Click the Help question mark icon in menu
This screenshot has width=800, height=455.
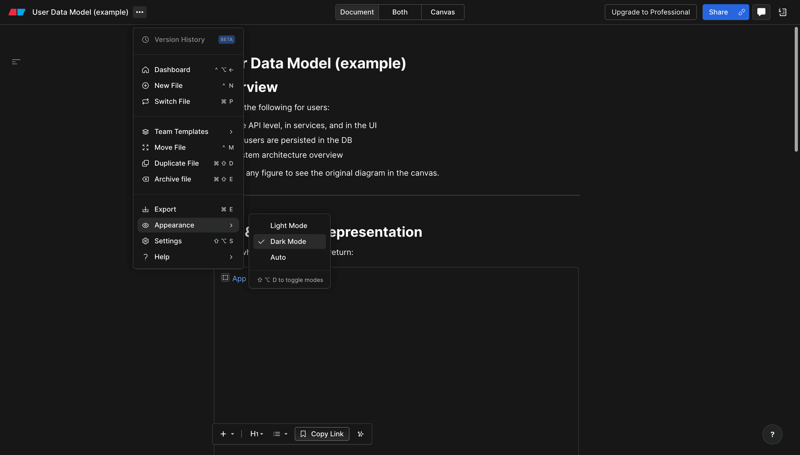pos(145,257)
